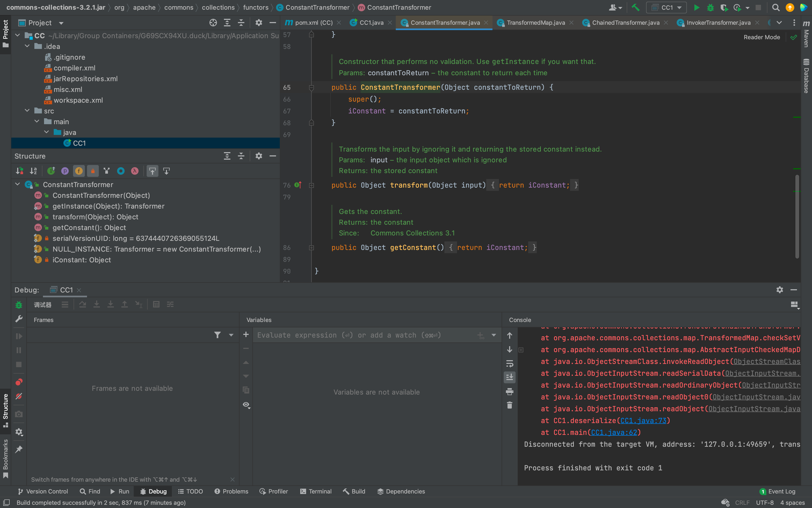Image resolution: width=812 pixels, height=508 pixels.
Task: Expand all in Project panel
Action: tap(227, 23)
